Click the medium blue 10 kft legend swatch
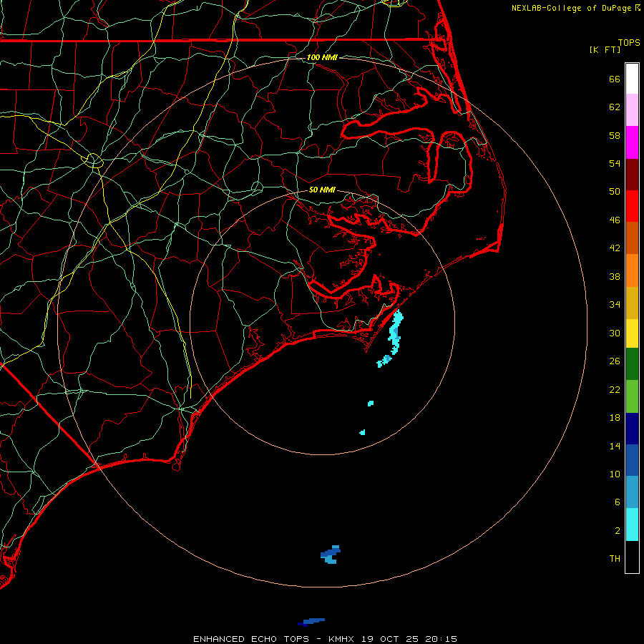Viewport: 644px width, 644px height. click(x=632, y=460)
